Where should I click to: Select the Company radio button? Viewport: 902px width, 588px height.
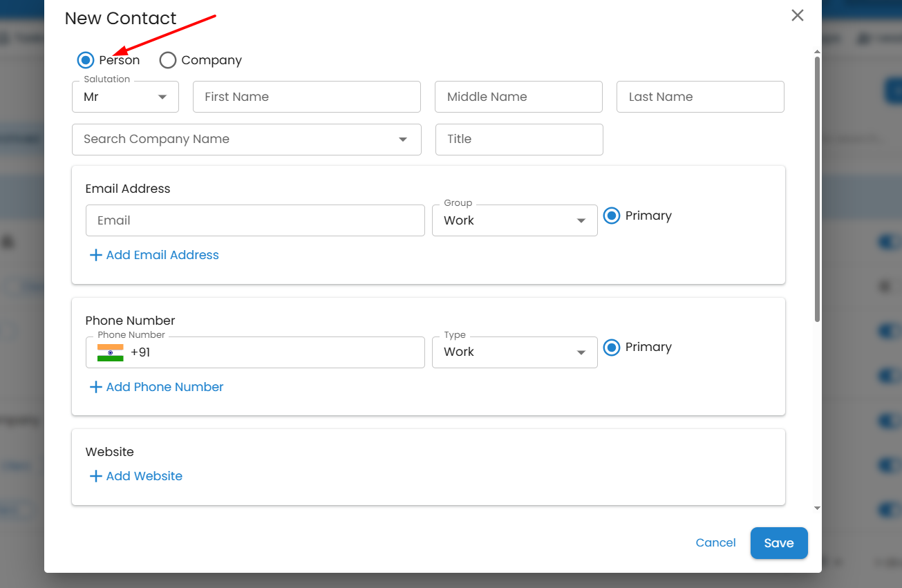pos(168,61)
